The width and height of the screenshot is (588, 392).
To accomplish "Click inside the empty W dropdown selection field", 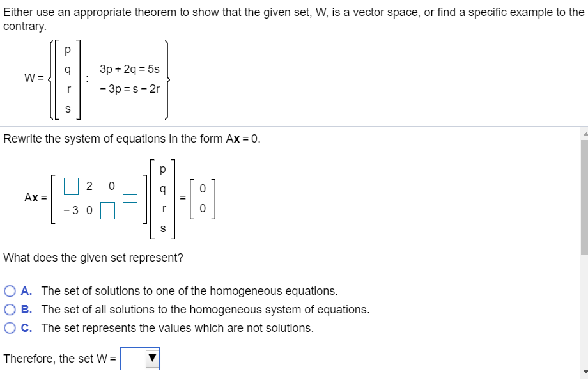I will point(134,359).
